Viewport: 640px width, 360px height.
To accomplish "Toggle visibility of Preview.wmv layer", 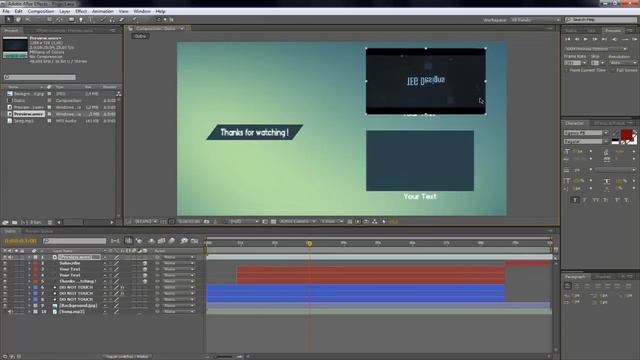I will 5,257.
